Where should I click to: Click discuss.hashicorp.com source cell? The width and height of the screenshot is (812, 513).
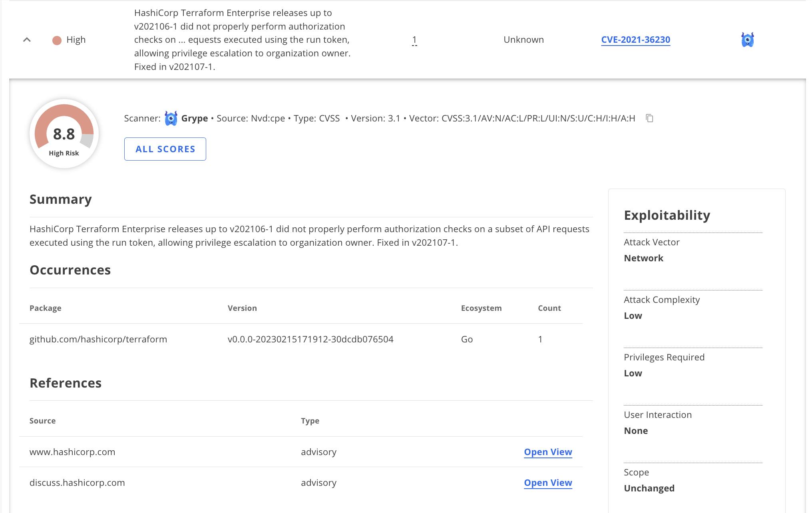(x=77, y=483)
